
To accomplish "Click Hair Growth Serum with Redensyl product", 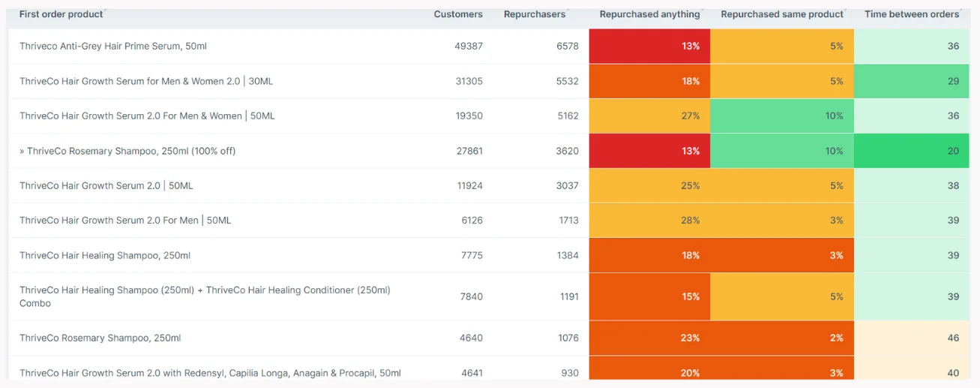I will pos(210,373).
